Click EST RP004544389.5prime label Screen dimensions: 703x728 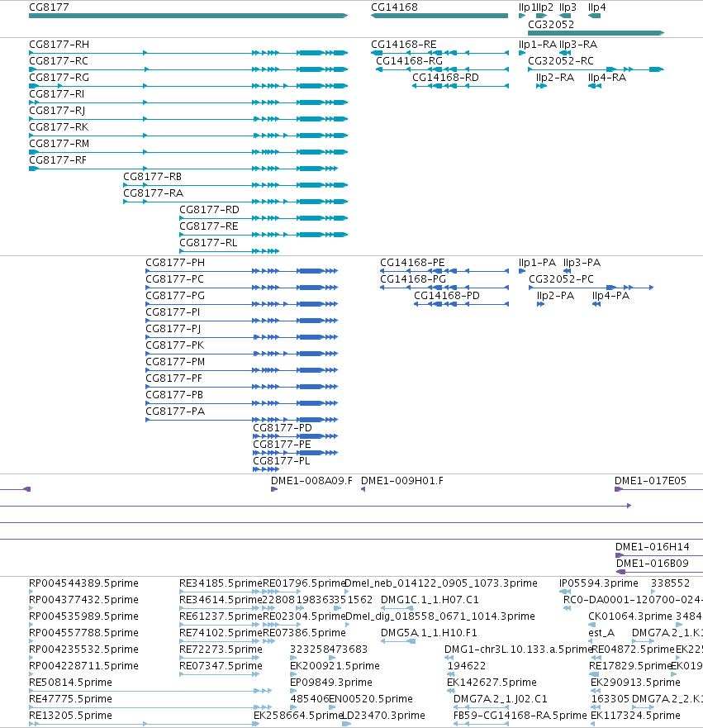coord(83,583)
